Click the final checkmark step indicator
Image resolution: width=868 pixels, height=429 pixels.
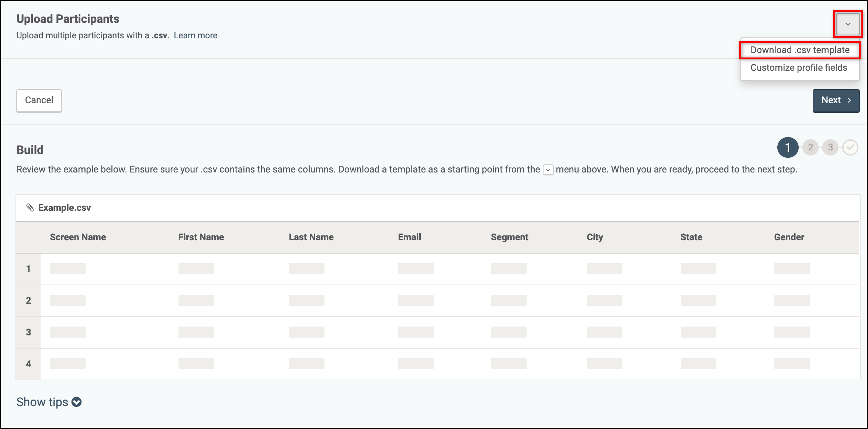(850, 147)
